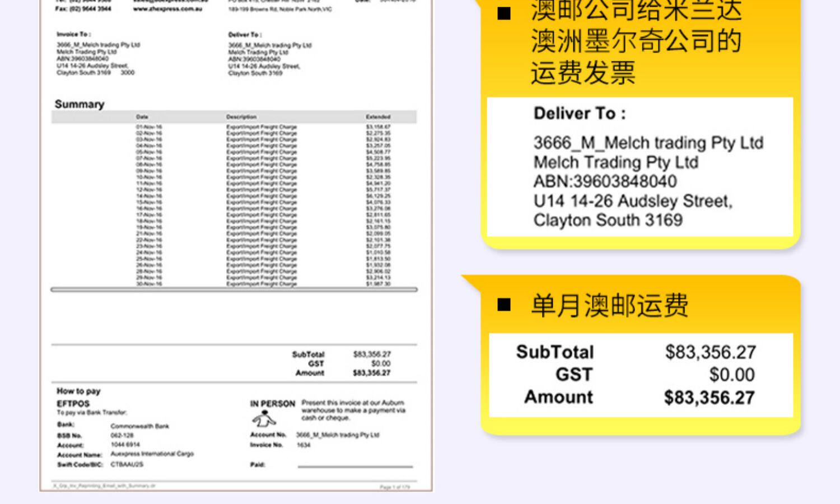Viewport: 840px width, 504px height.
Task: Click the '澳洲墨尔奇公司的' callout heading line
Action: point(636,41)
